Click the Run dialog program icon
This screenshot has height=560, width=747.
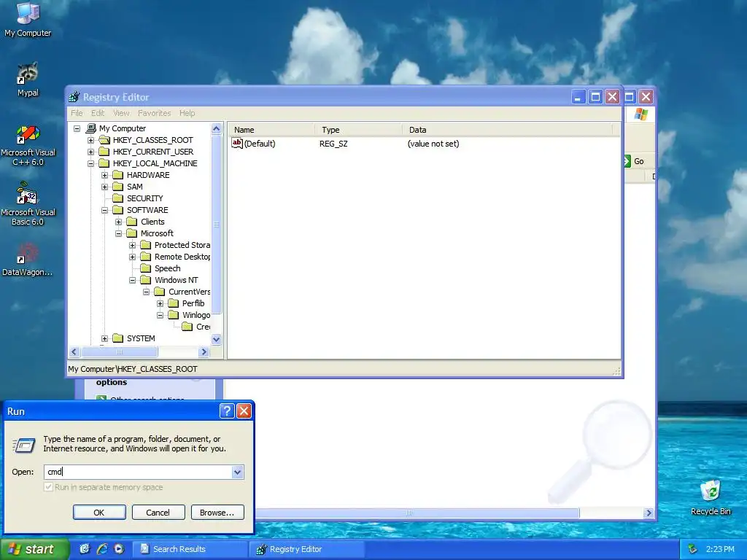(x=24, y=445)
